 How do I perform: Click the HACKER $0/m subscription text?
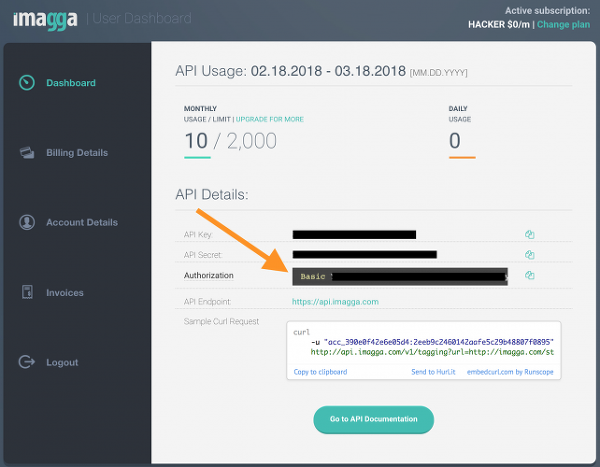[499, 24]
